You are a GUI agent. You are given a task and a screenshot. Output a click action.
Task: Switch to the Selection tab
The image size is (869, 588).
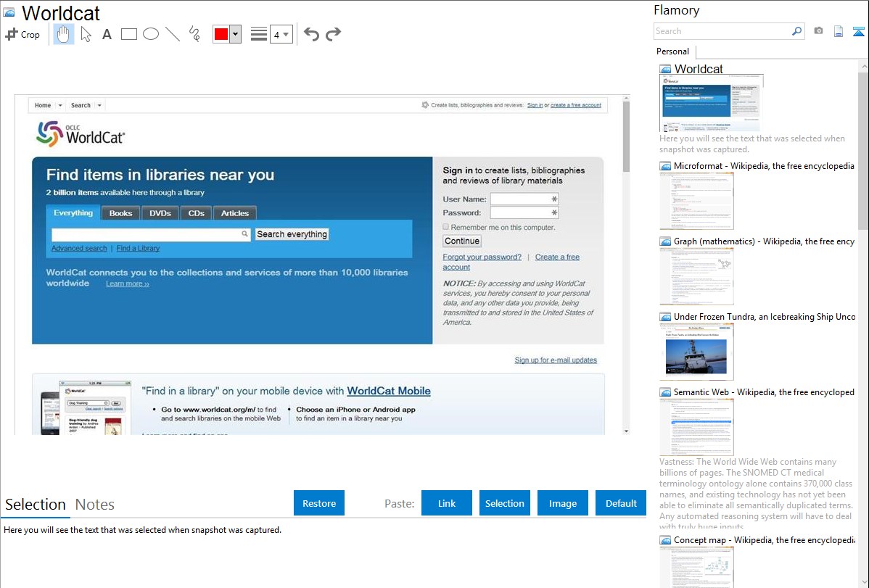[36, 505]
